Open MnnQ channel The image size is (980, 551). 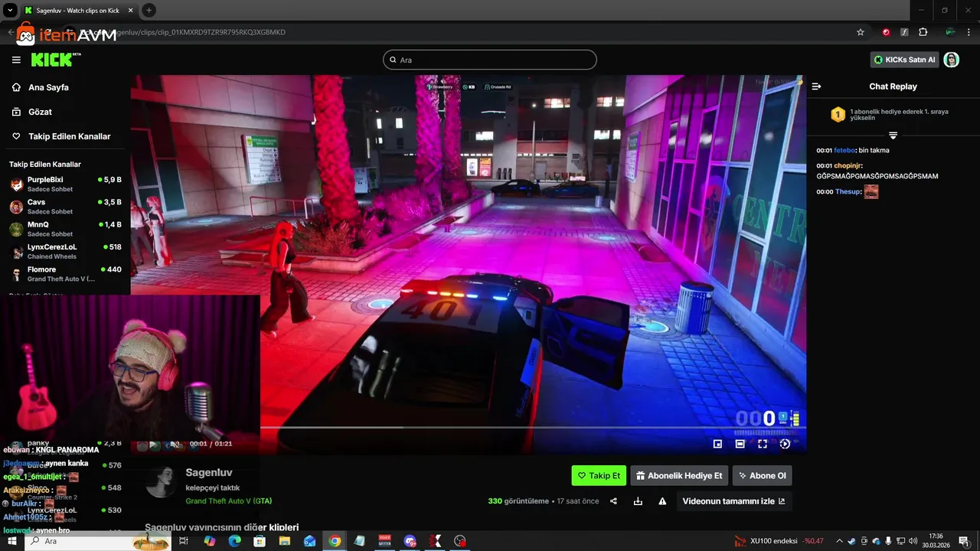coord(65,229)
